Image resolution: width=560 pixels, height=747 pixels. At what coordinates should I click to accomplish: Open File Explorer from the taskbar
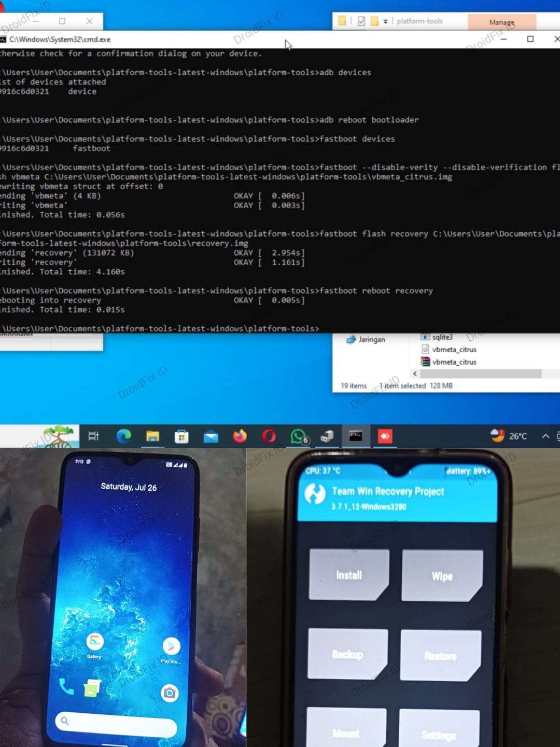[x=152, y=436]
